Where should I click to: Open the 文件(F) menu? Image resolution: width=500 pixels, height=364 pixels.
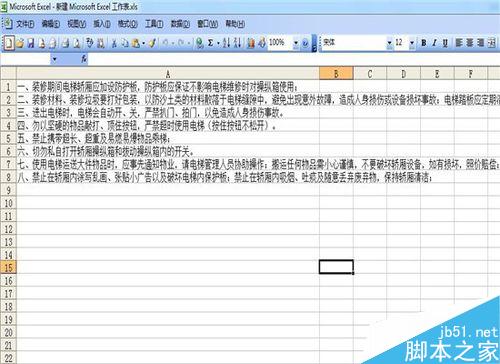coord(25,24)
